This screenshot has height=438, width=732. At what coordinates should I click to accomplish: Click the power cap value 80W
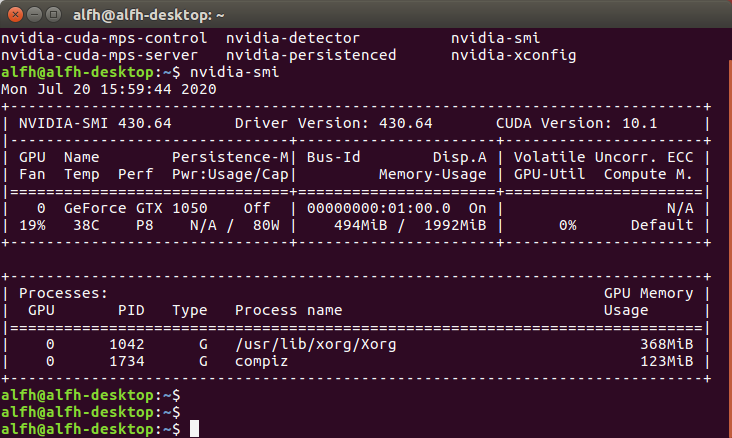266,225
